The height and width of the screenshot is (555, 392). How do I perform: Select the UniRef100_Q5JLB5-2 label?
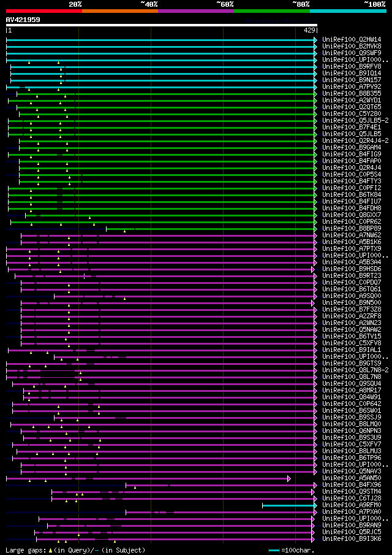click(356, 120)
